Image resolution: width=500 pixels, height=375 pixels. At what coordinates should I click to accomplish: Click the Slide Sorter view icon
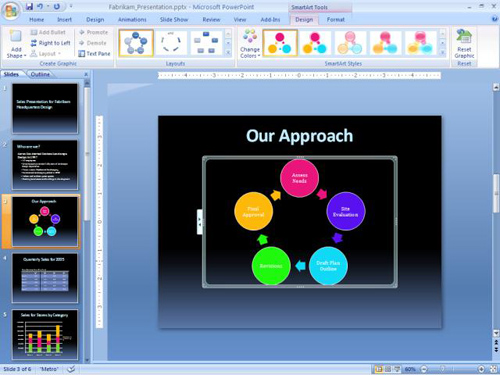point(388,369)
